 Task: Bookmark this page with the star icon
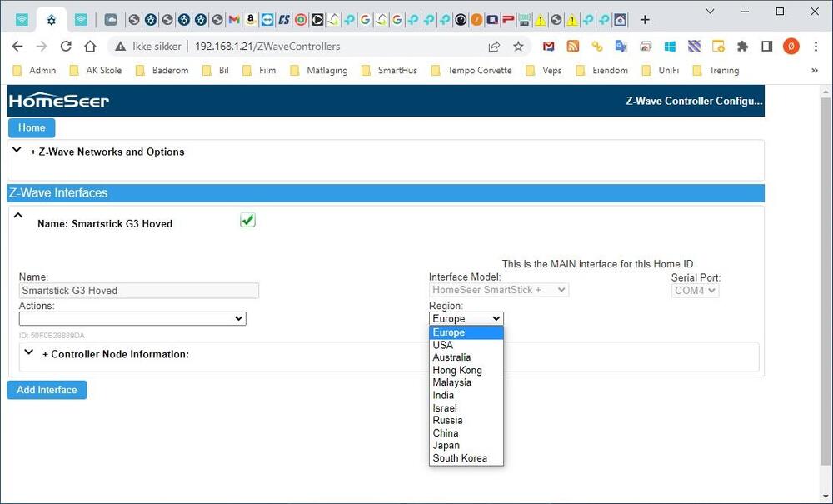click(518, 47)
